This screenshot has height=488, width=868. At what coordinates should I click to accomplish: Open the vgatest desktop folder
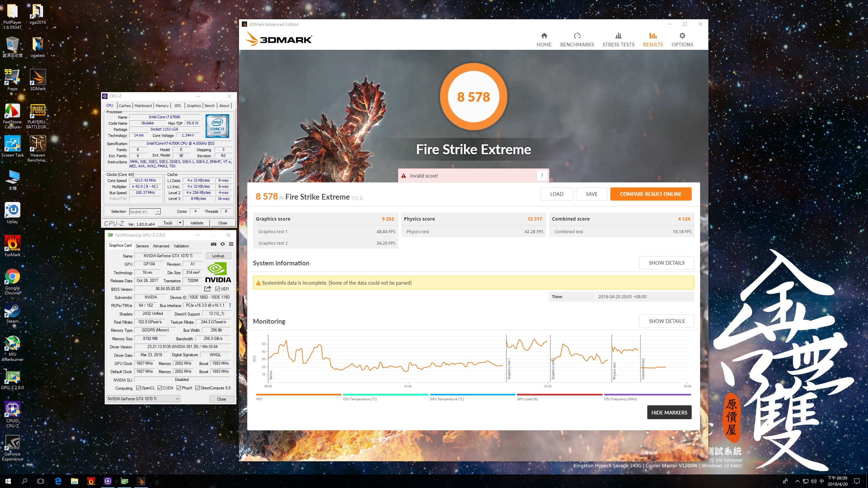point(38,47)
